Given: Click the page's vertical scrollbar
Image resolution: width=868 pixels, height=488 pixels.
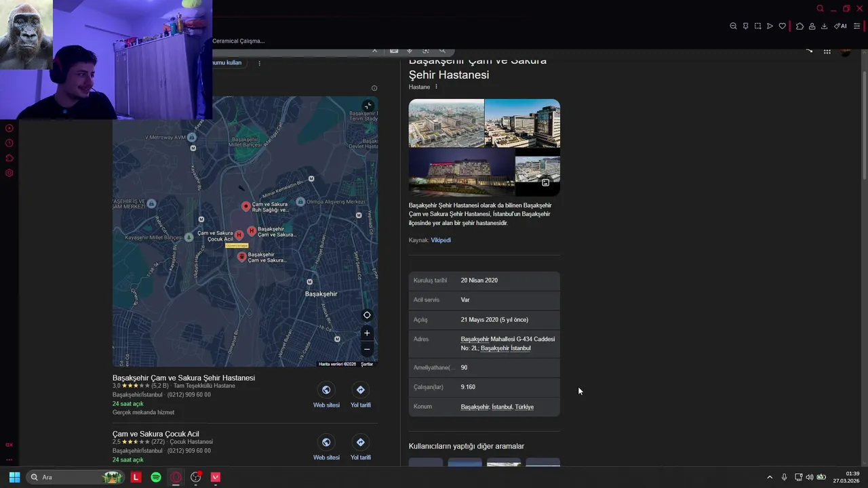Looking at the screenshot, I should [x=864, y=125].
